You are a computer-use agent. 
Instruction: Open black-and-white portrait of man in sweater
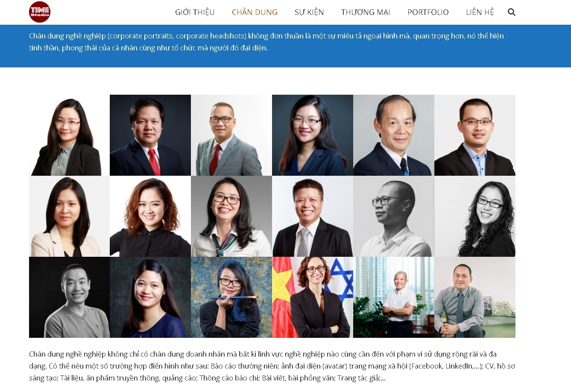pyautogui.click(x=69, y=297)
